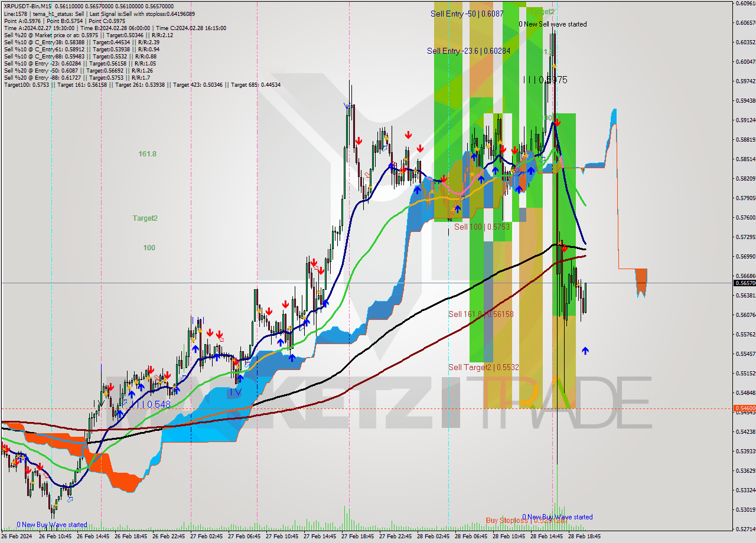Select the '27 Feb 18:45' time axis label

[x=357, y=537]
